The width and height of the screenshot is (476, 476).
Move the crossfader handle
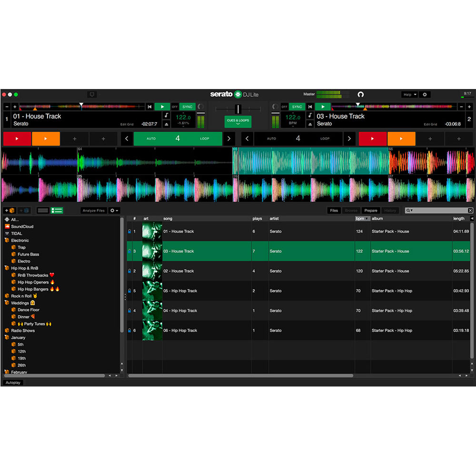click(238, 109)
